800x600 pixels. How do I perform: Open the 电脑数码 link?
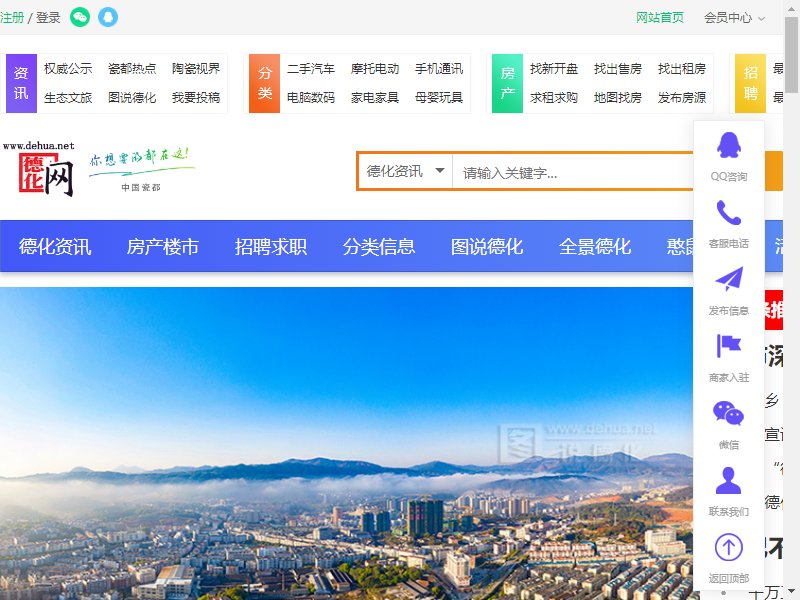pyautogui.click(x=311, y=97)
